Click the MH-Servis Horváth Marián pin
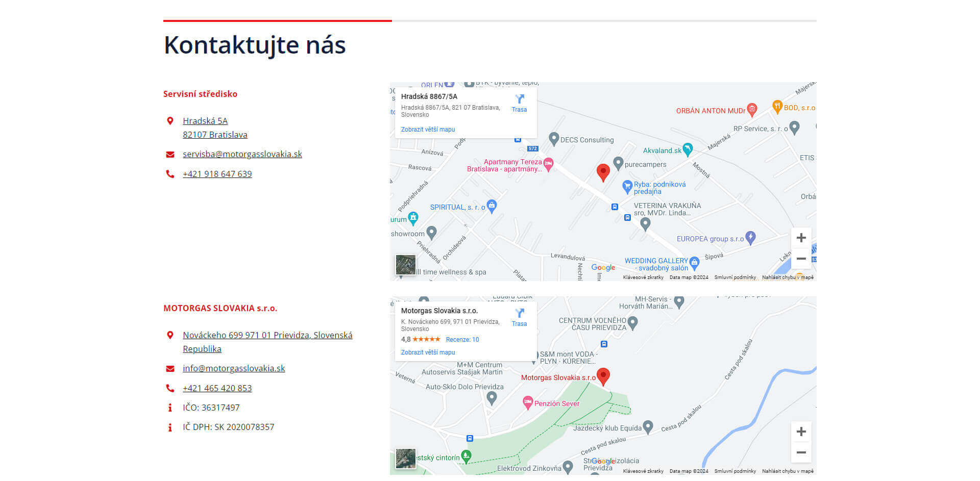980x481 pixels. tap(679, 302)
